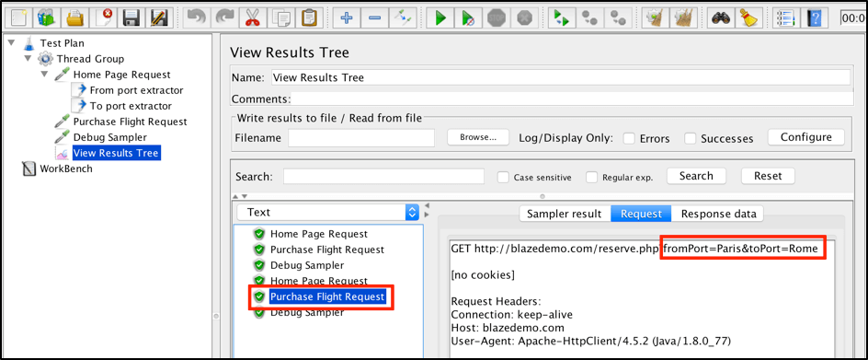Screen dimensions: 868x360
Task: Start the test with green play icon
Action: (440, 17)
